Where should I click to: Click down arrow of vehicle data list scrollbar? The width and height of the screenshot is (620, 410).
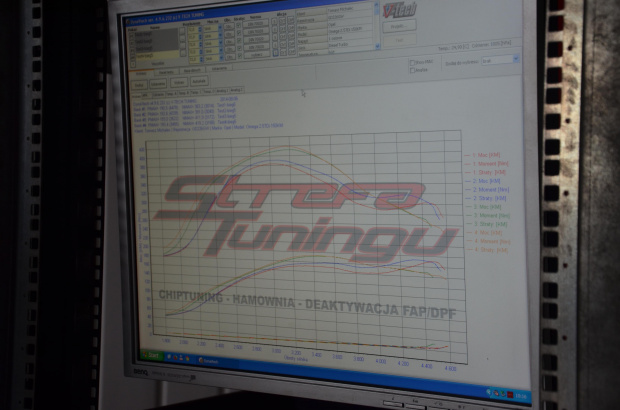[x=377, y=46]
